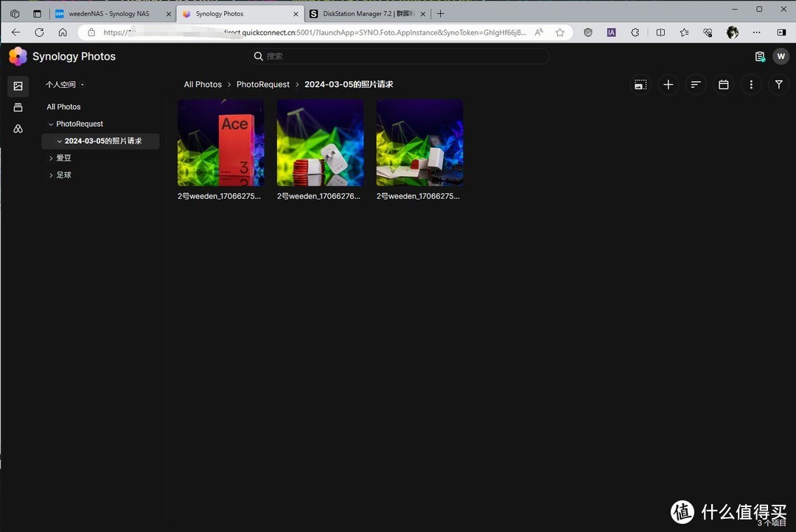Refresh the browser page
This screenshot has width=796, height=532.
(x=39, y=32)
